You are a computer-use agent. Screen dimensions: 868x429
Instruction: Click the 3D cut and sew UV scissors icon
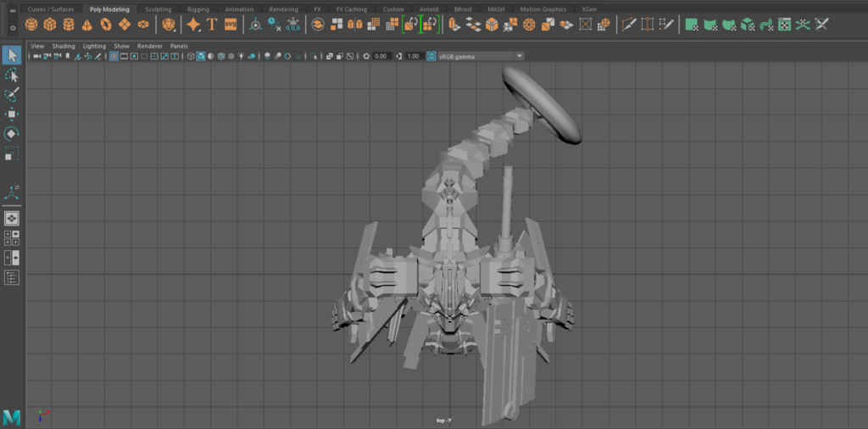pos(821,25)
